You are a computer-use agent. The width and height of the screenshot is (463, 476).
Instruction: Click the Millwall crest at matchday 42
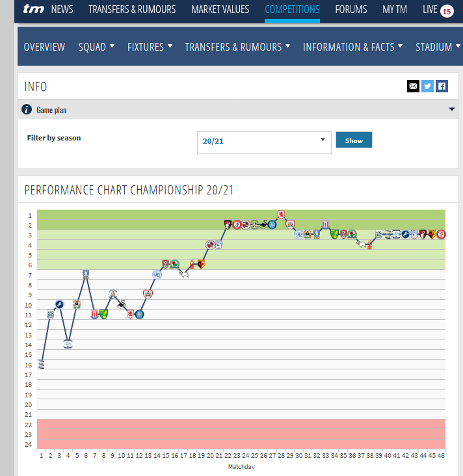[x=405, y=234]
